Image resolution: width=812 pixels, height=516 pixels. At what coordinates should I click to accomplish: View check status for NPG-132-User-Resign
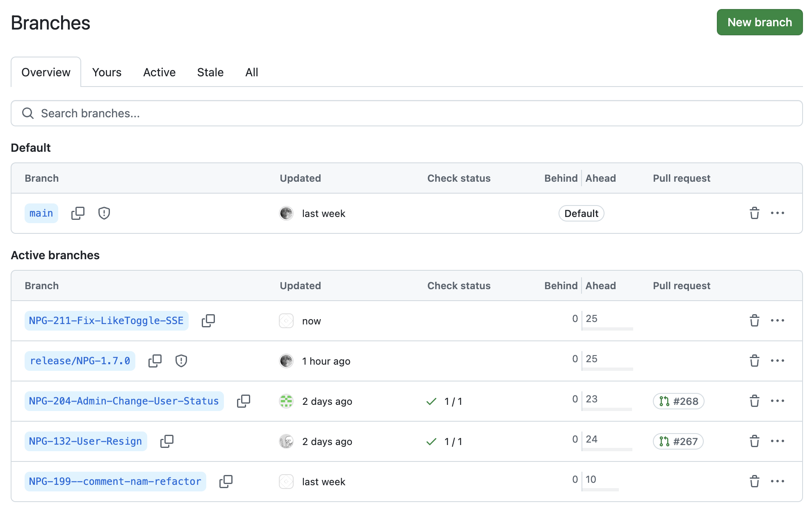tap(444, 441)
